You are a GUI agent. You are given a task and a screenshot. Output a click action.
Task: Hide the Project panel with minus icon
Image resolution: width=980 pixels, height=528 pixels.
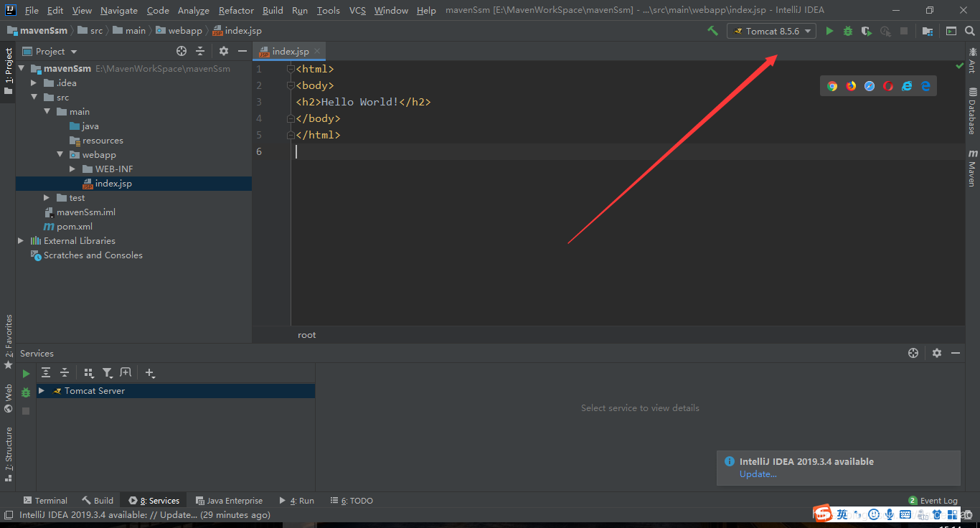pyautogui.click(x=242, y=51)
